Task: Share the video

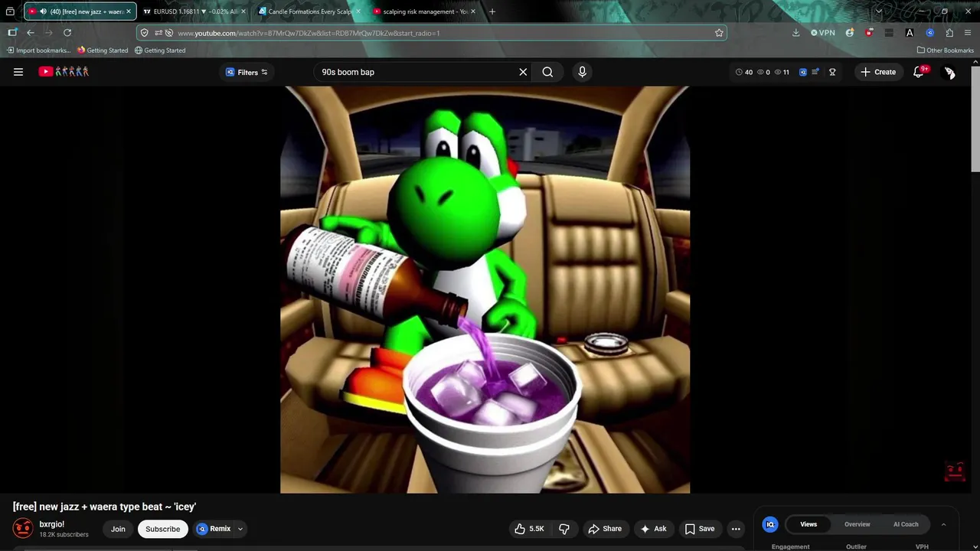Action: (x=604, y=529)
